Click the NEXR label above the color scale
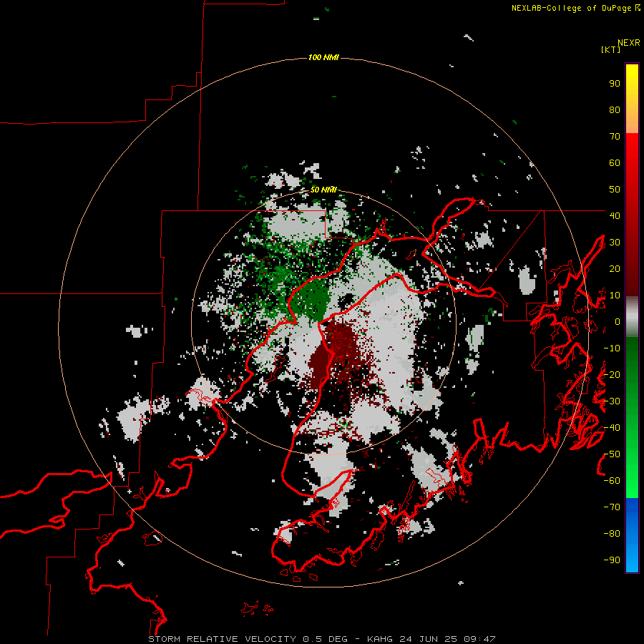The height and width of the screenshot is (644, 644). 629,43
